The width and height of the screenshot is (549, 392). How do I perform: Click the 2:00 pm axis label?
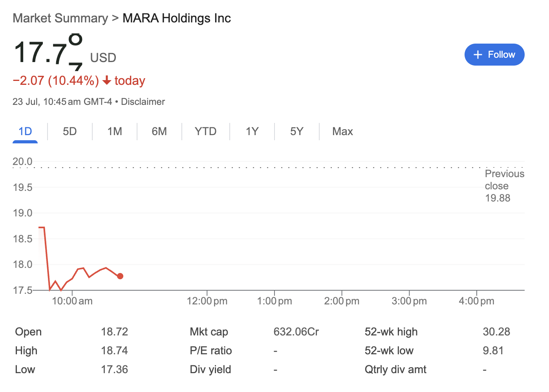point(342,301)
